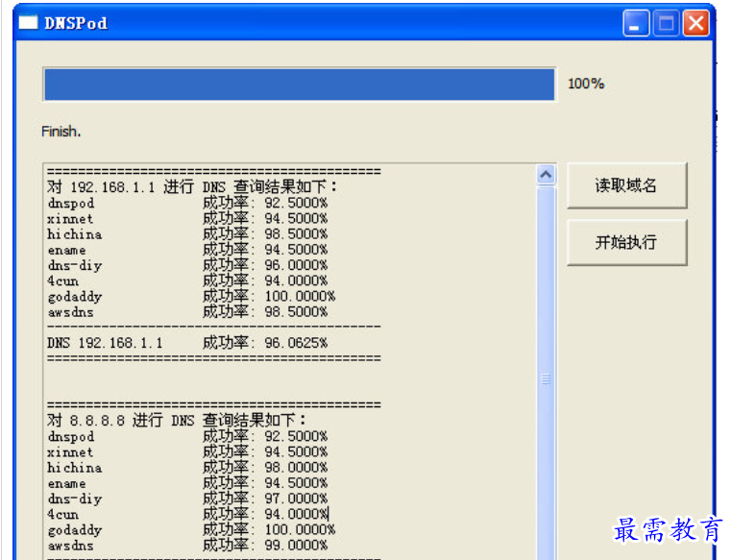Select awsdns 99.0000% row

pyautogui.click(x=187, y=545)
